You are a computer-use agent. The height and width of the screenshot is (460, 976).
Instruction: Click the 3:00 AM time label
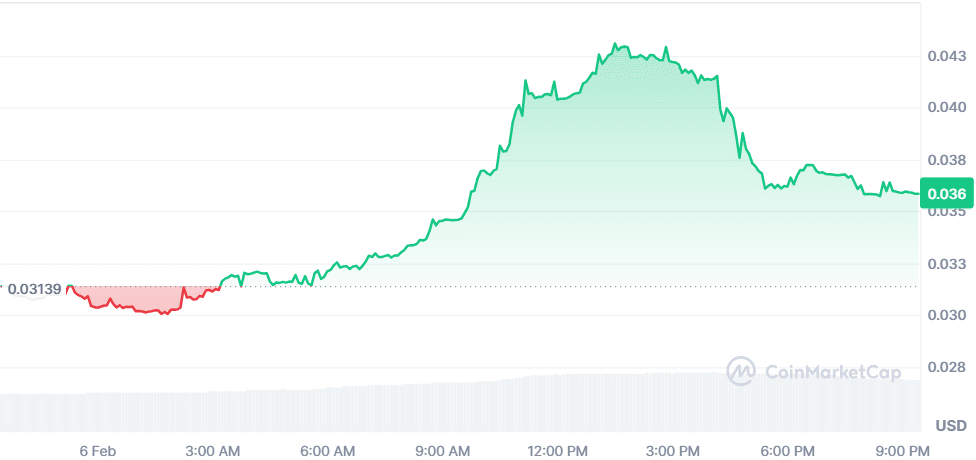212,450
